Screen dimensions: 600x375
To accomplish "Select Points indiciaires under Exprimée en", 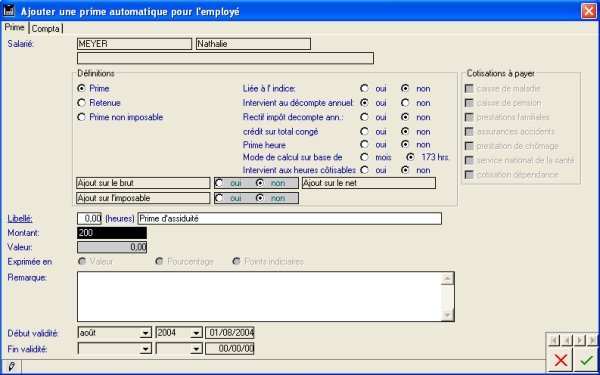I will click(236, 262).
